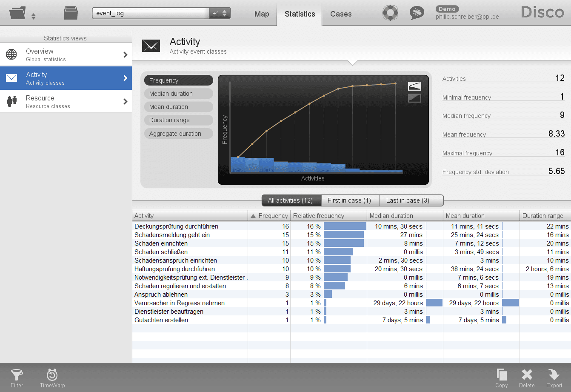Image resolution: width=571 pixels, height=392 pixels.
Task: Select the Median duration chart option
Action: (x=178, y=94)
